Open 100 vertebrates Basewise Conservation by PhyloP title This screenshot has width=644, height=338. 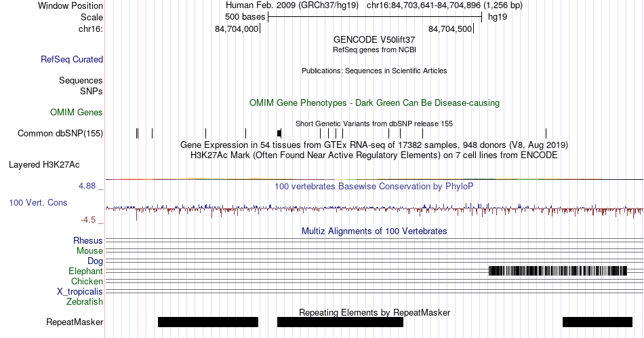click(x=374, y=186)
